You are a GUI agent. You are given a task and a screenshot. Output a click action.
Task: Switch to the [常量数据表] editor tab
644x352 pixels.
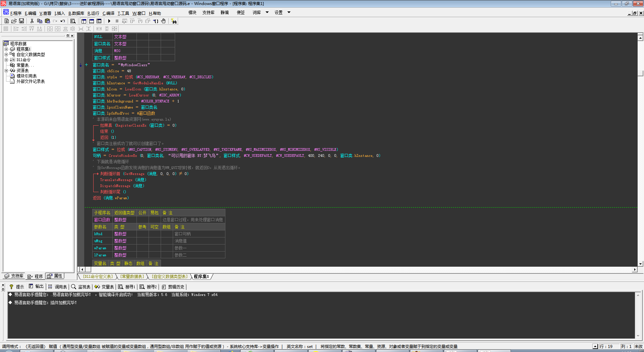[x=132, y=277]
